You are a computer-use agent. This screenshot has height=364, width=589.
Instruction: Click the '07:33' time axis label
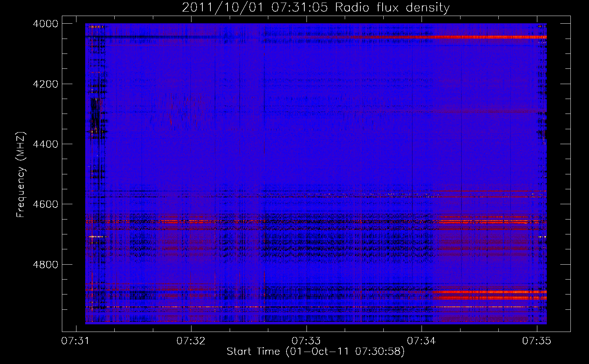click(306, 341)
